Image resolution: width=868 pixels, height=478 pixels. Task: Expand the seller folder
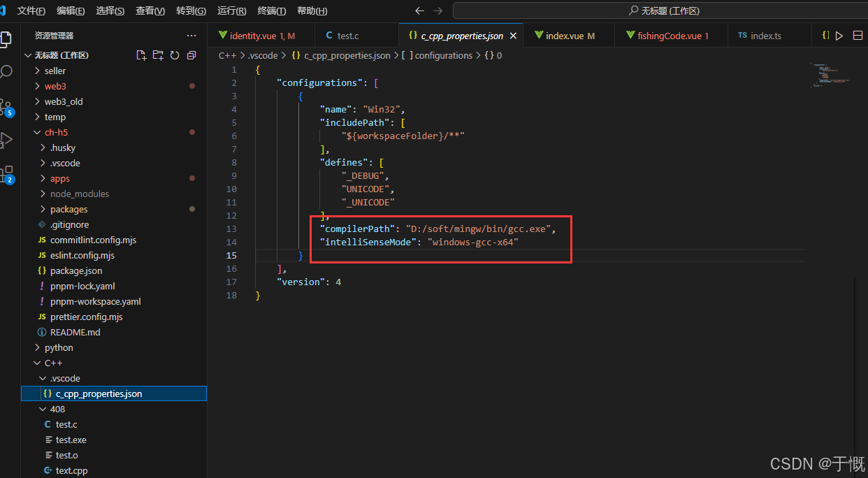point(55,71)
